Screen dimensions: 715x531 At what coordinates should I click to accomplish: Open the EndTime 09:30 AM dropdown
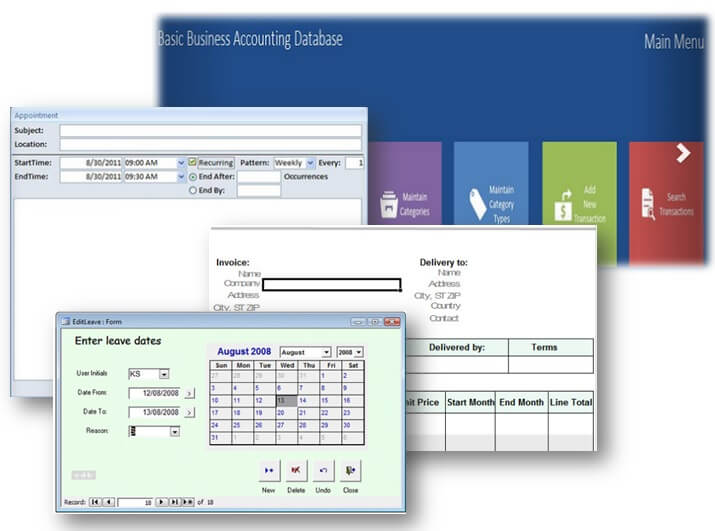pos(181,177)
